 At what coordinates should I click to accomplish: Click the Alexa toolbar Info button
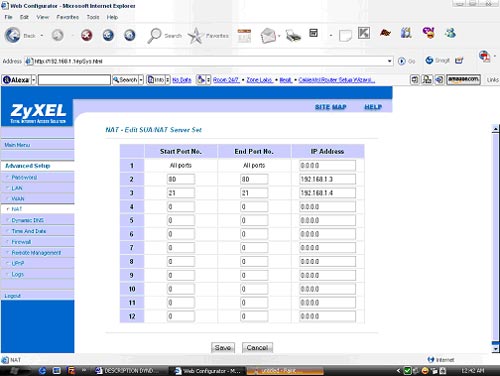tap(156, 80)
